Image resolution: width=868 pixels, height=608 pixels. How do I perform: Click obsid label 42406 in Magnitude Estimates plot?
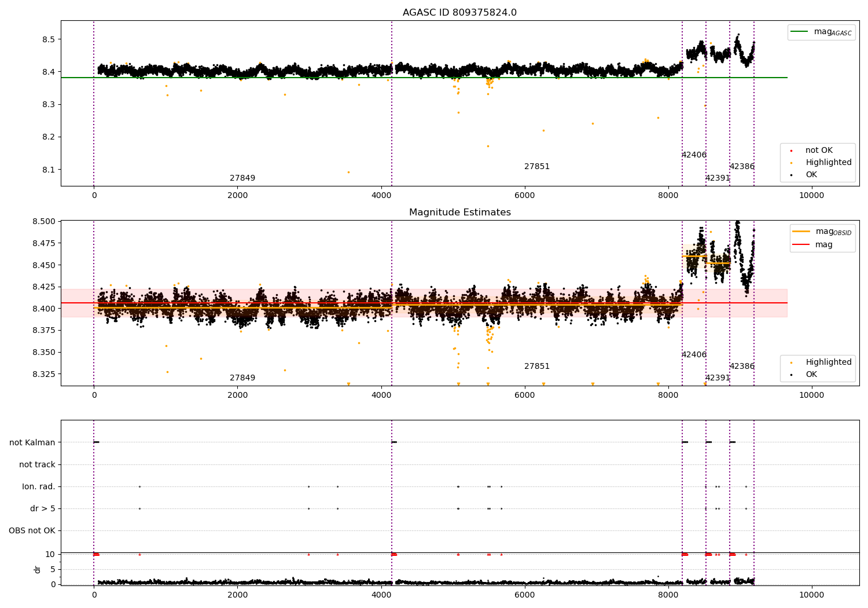[694, 355]
